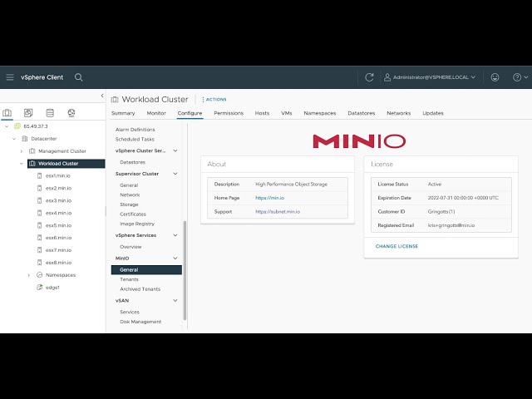Collapse the left navigator panel
This screenshot has width=532, height=399.
pos(102,96)
